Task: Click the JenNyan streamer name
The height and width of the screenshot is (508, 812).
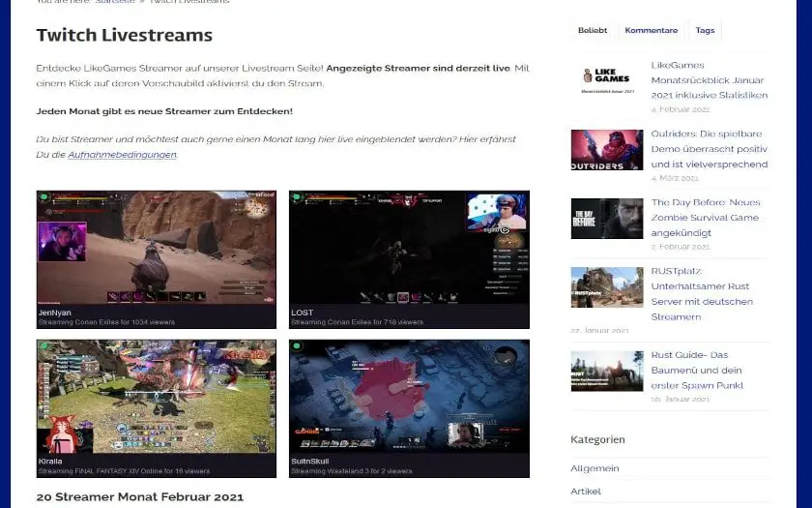Action: (54, 313)
